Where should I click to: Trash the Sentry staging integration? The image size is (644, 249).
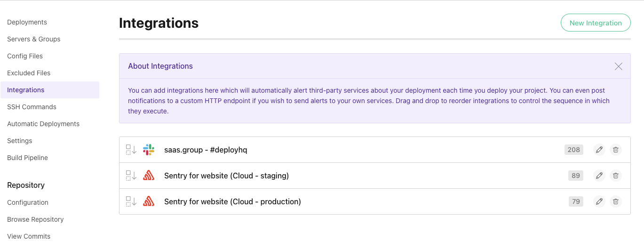615,176
